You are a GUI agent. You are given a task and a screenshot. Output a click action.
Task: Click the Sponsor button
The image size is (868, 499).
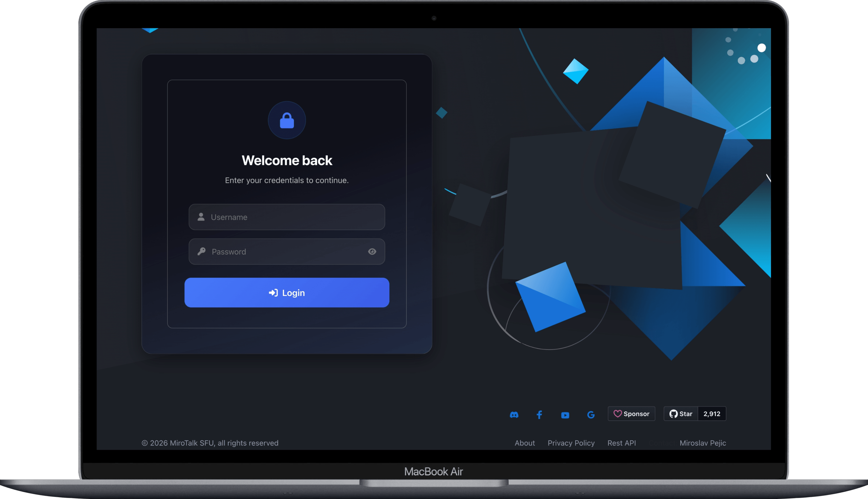[x=631, y=414]
